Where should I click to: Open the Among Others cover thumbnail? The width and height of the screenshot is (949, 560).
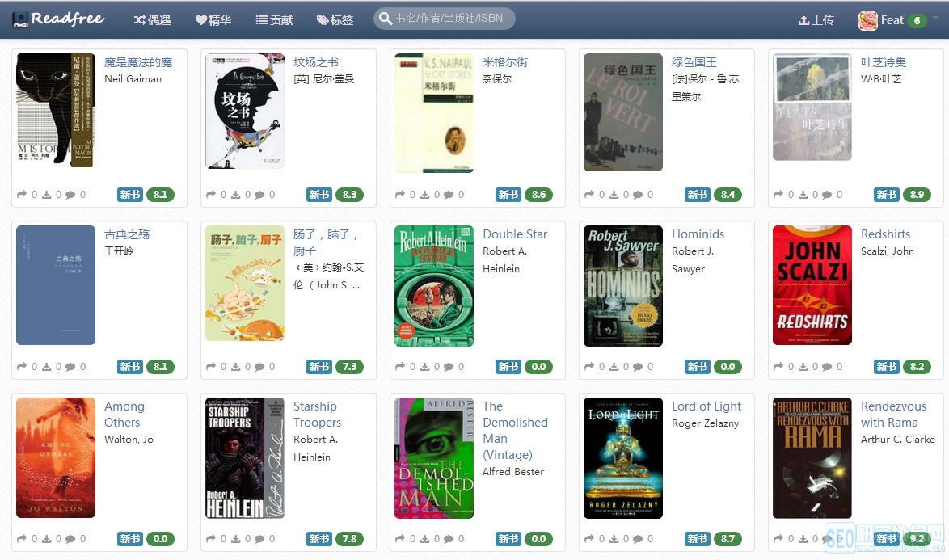click(56, 457)
